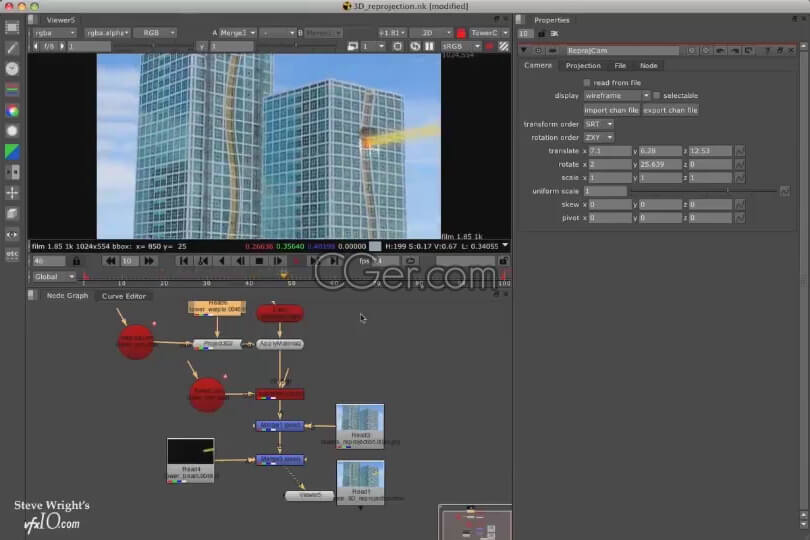Click the ReprojCam node name field
This screenshot has width=810, height=540.
point(622,51)
